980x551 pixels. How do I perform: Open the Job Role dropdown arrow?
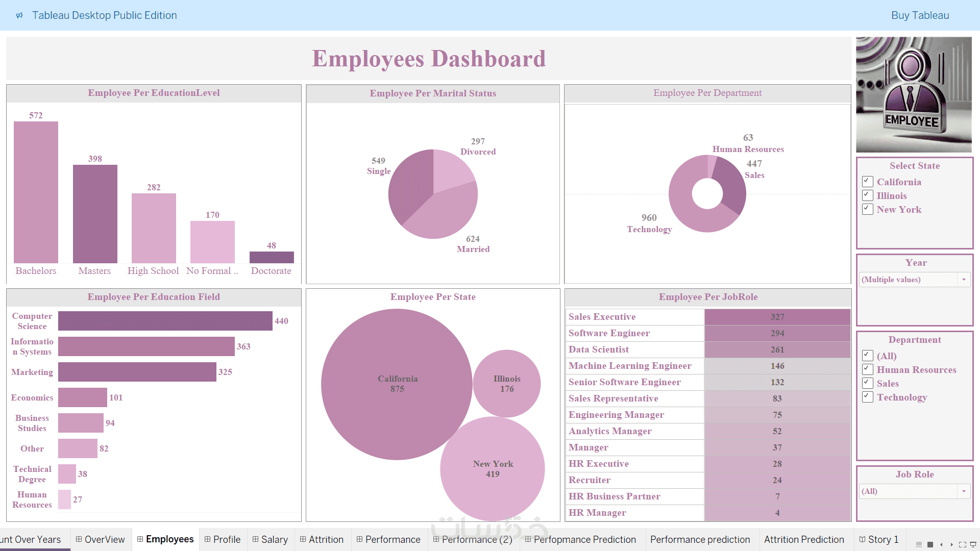click(964, 491)
